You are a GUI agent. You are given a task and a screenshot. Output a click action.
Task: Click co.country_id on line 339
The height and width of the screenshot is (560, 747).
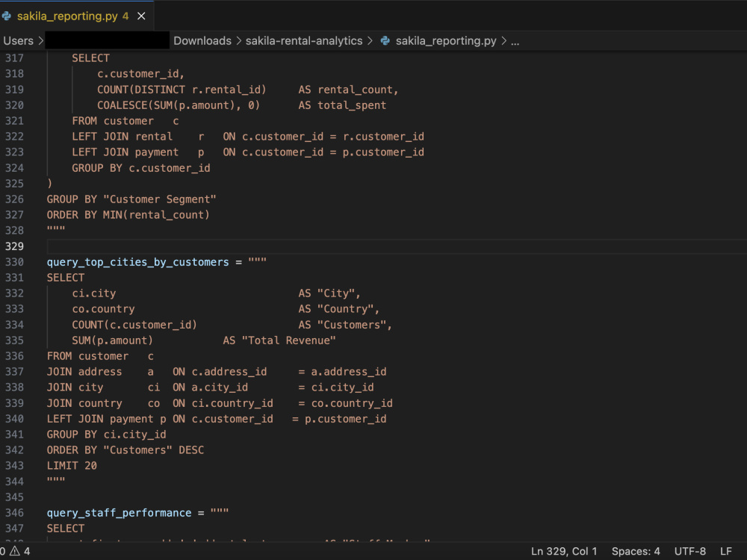[x=352, y=403]
